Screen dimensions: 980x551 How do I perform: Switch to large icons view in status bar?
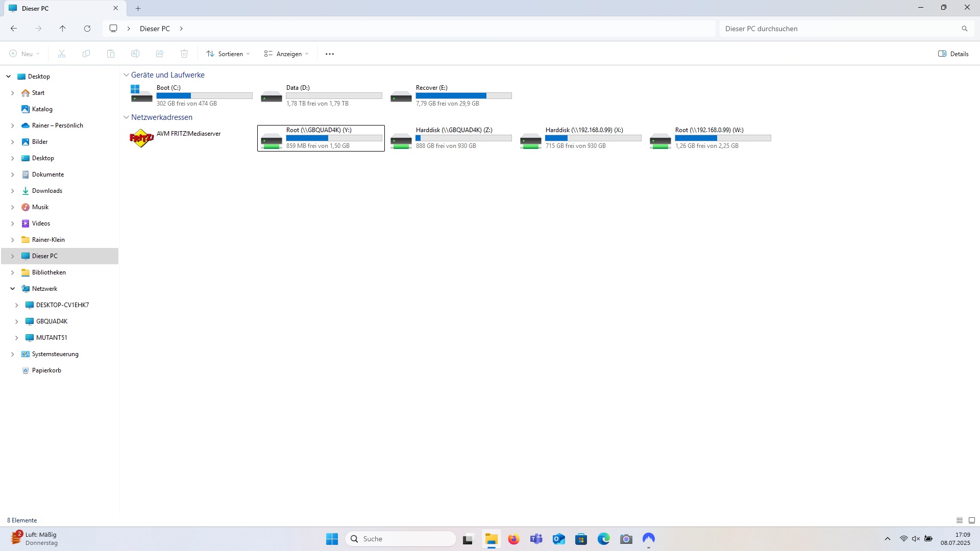coord(972,520)
